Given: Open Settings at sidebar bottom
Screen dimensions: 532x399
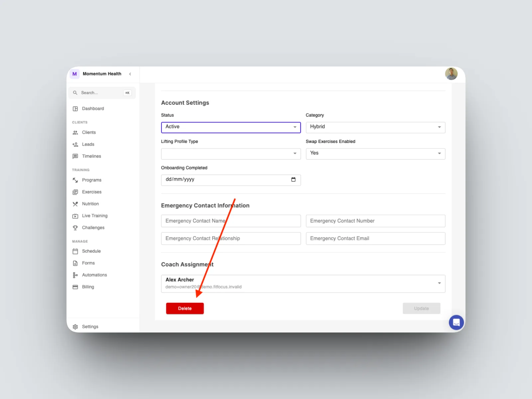Looking at the screenshot, I should click(90, 327).
